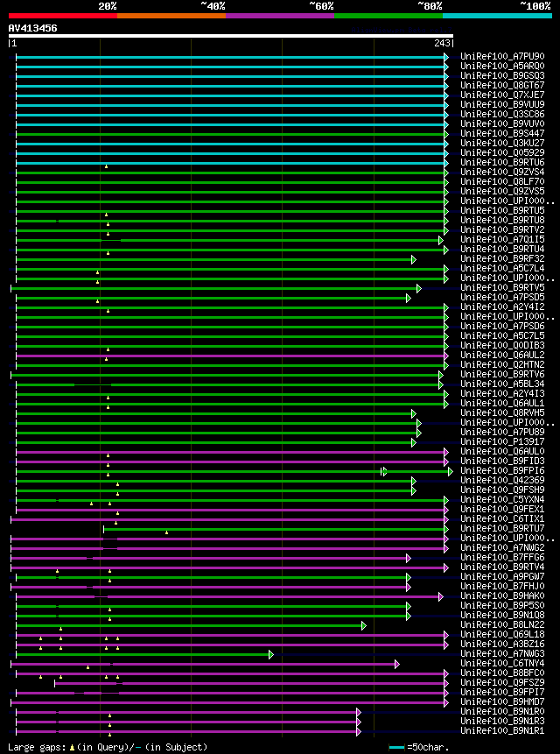Viewport: 560px width, 754px height.
Task: Click the UniRef100_B9HAK0 hit name
Action: pyautogui.click(x=502, y=595)
